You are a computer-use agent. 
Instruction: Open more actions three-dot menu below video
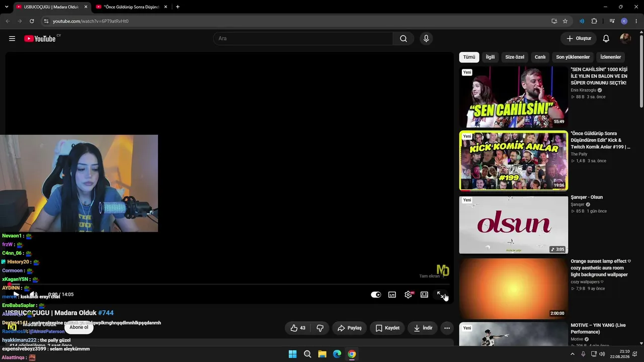447,328
